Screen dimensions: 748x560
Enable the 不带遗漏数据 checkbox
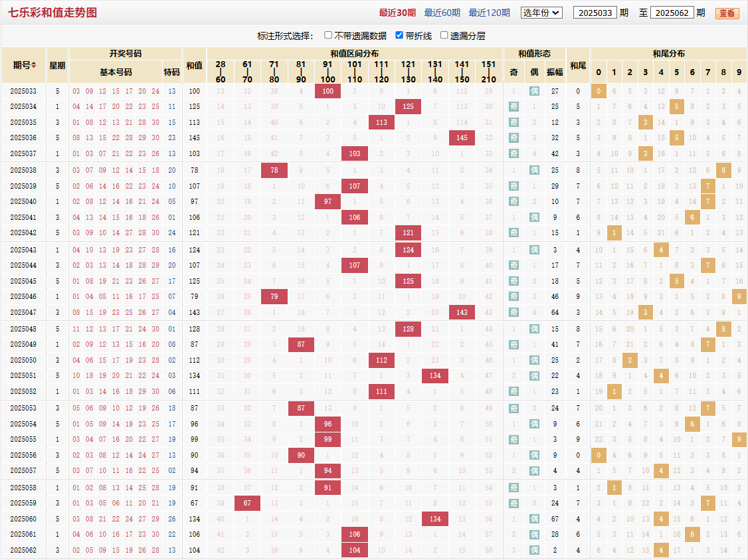[x=328, y=35]
